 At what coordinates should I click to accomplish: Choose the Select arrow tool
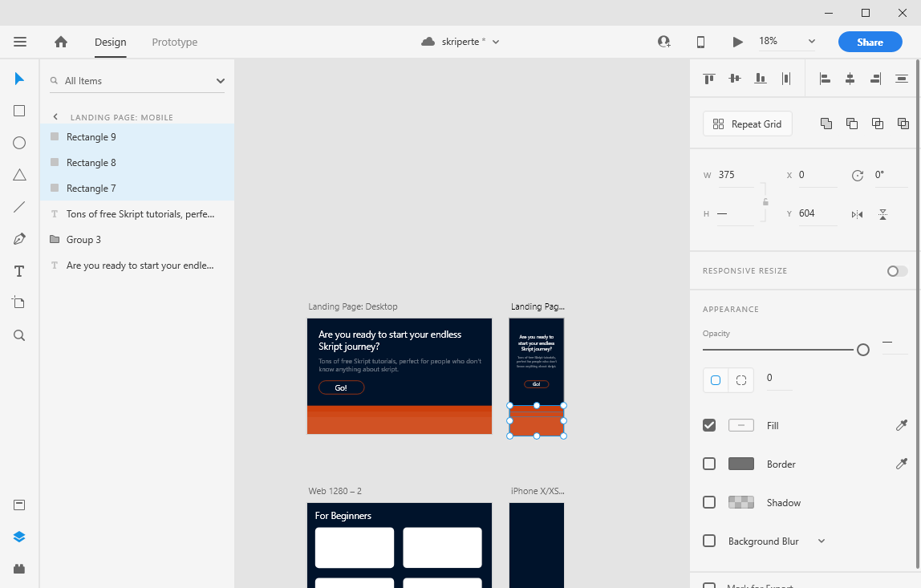19,79
